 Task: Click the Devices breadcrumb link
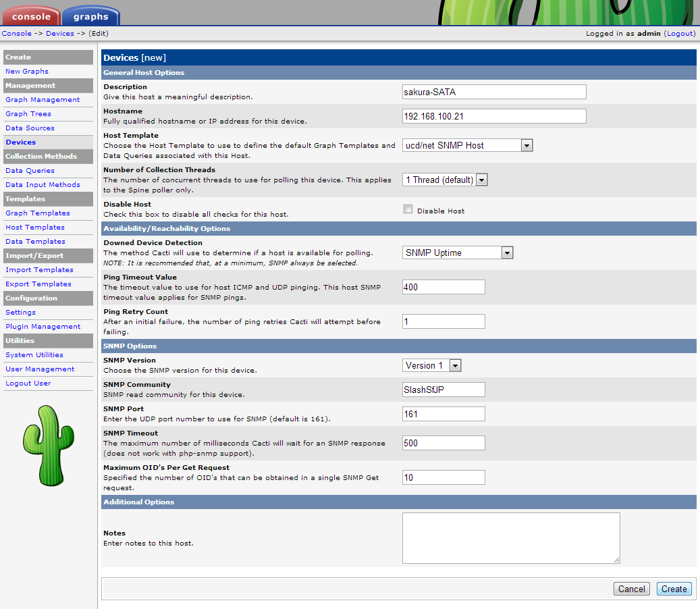tap(59, 33)
